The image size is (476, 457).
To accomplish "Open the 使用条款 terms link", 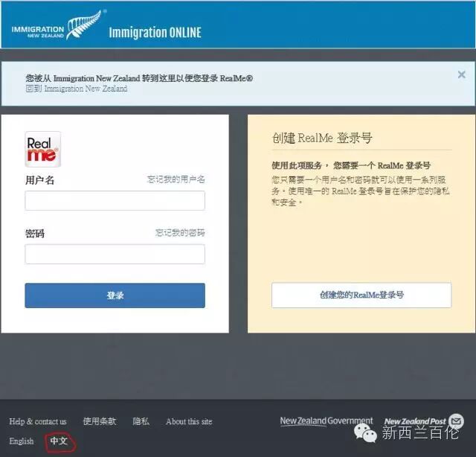I will [100, 421].
